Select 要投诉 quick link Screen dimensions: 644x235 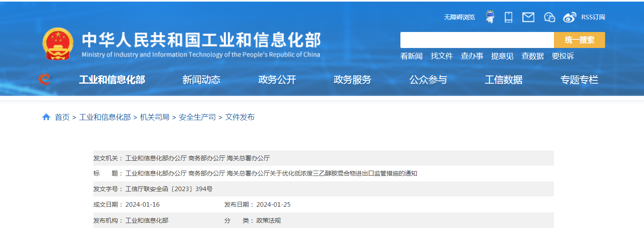point(563,56)
